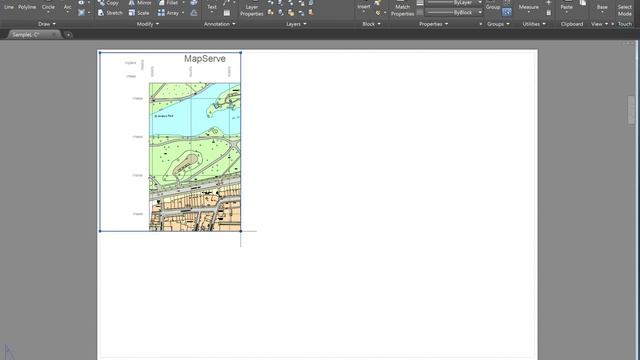Click the Stretch tool icon

click(x=101, y=13)
